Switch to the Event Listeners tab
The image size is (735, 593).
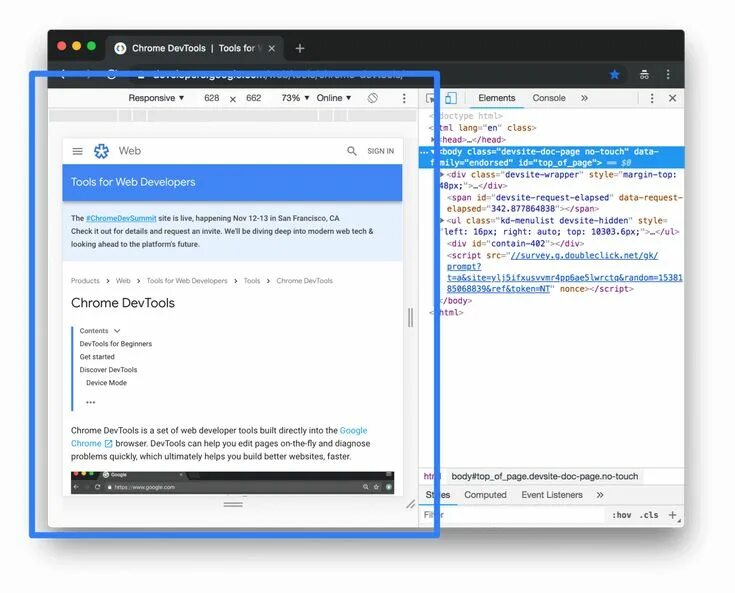552,495
